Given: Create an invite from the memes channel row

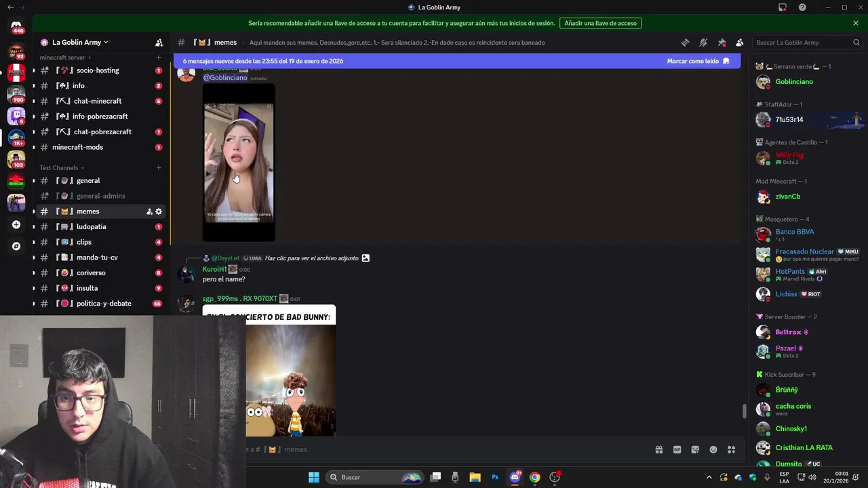Looking at the screenshot, I should pos(149,211).
